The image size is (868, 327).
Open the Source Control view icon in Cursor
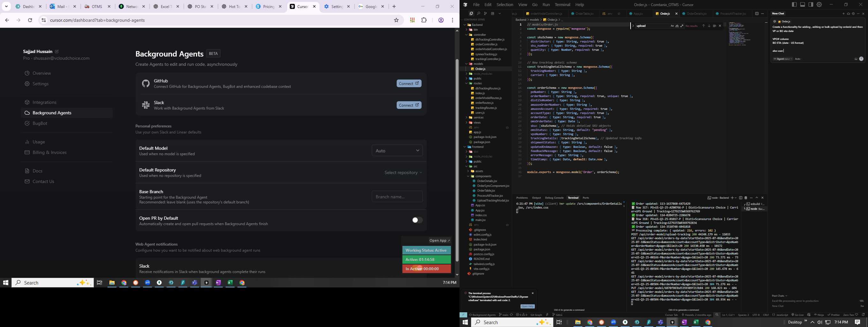coord(486,13)
